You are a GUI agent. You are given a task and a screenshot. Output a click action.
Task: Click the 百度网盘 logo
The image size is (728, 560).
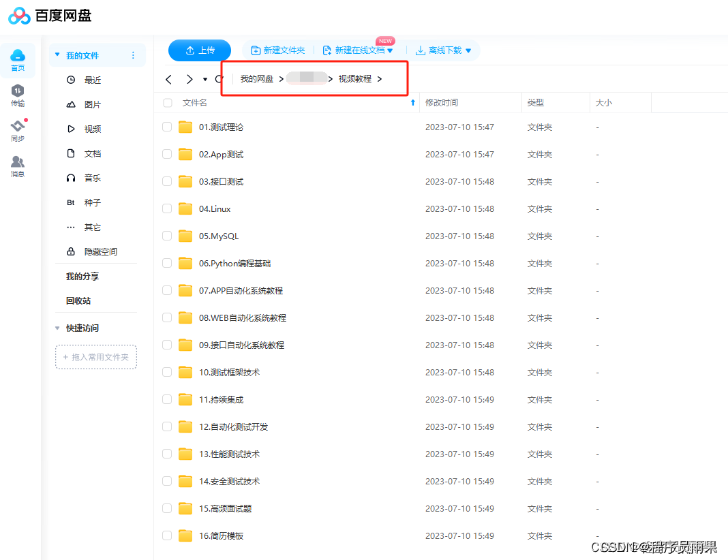point(50,15)
